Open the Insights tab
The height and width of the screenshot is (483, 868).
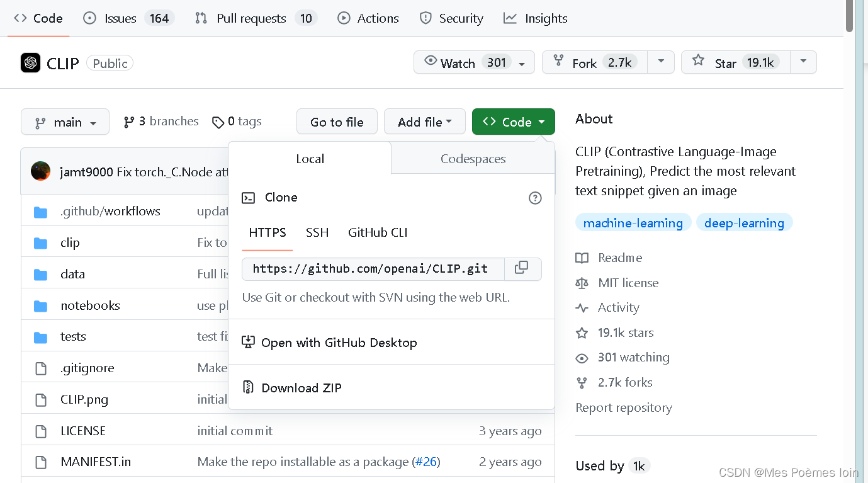tap(536, 18)
